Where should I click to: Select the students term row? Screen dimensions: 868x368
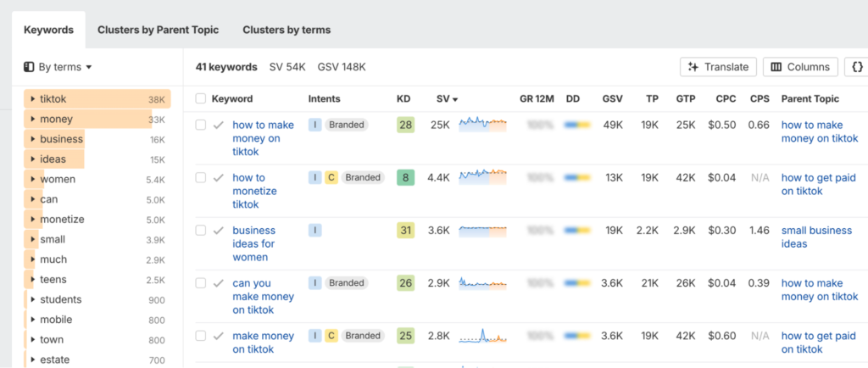[x=97, y=299]
